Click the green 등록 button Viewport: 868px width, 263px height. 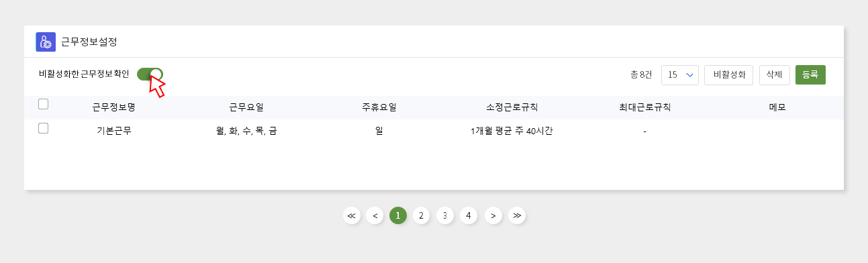(810, 75)
